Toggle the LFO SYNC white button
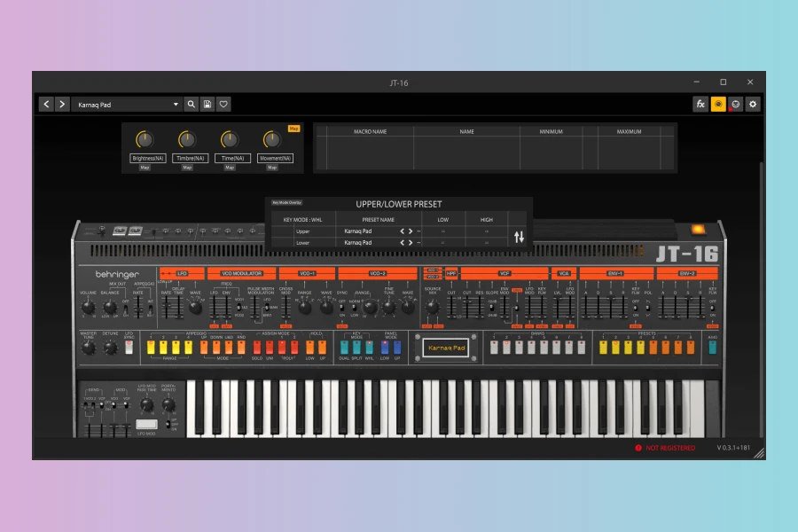 click(x=129, y=348)
